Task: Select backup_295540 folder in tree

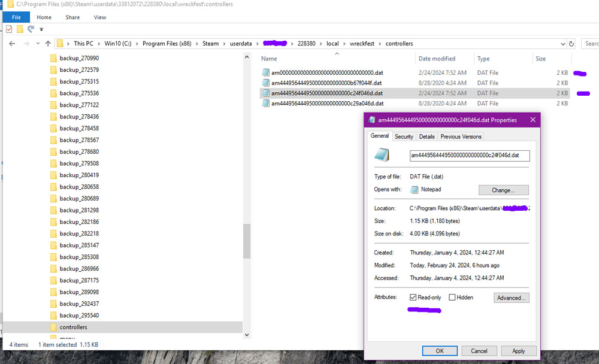Action: [79, 316]
